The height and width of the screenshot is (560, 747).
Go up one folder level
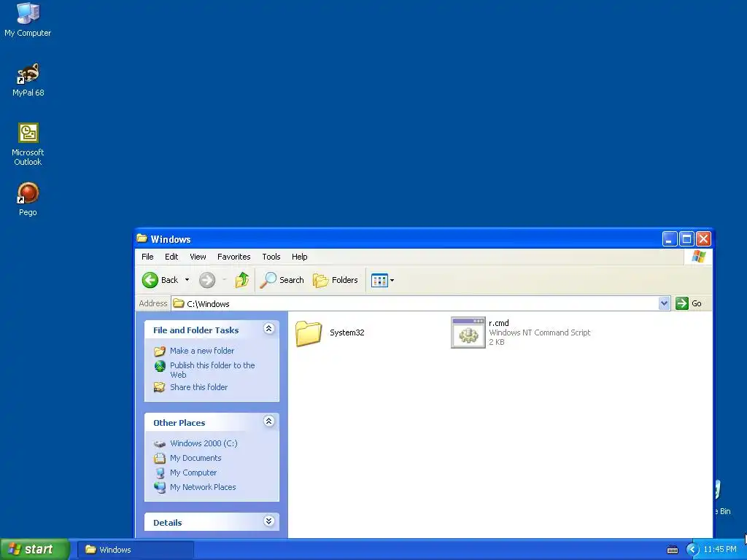pyautogui.click(x=242, y=280)
